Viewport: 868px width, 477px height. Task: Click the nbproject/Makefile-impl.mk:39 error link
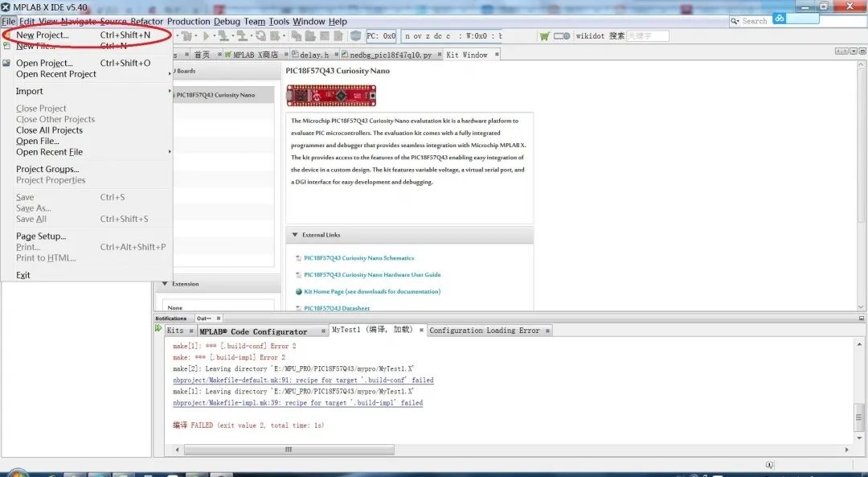[x=297, y=403]
